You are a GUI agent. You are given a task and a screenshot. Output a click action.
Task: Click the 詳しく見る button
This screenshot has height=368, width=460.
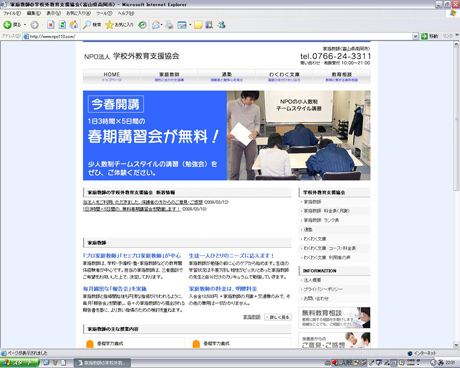[278, 317]
